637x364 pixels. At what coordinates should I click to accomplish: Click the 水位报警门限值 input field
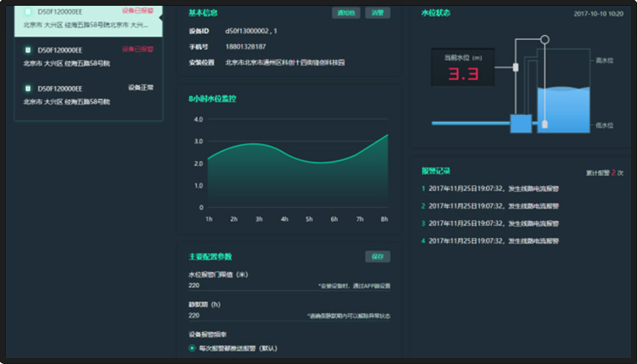point(251,286)
